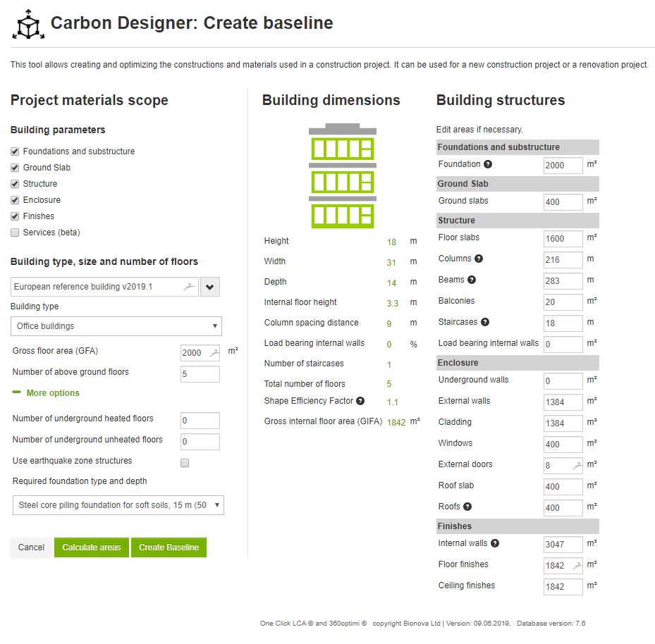Open the Building type dropdown
This screenshot has width=655, height=644.
116,326
